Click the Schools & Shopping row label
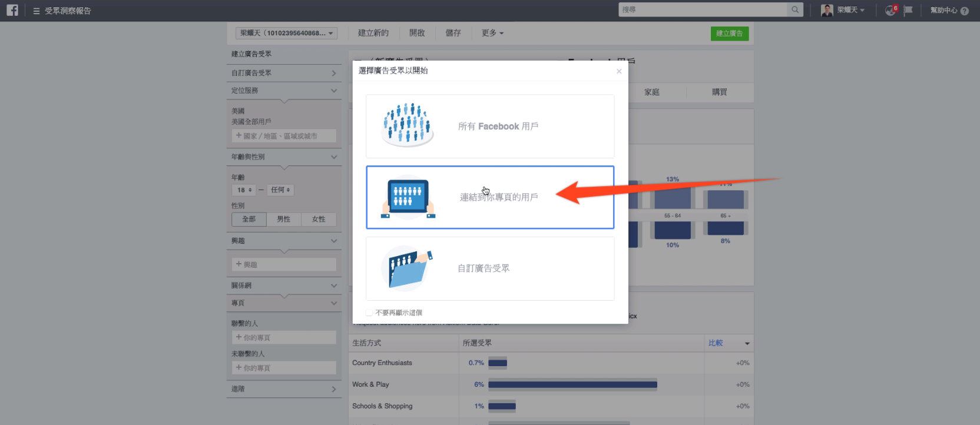Viewport: 980px width, 425px height. pos(382,406)
